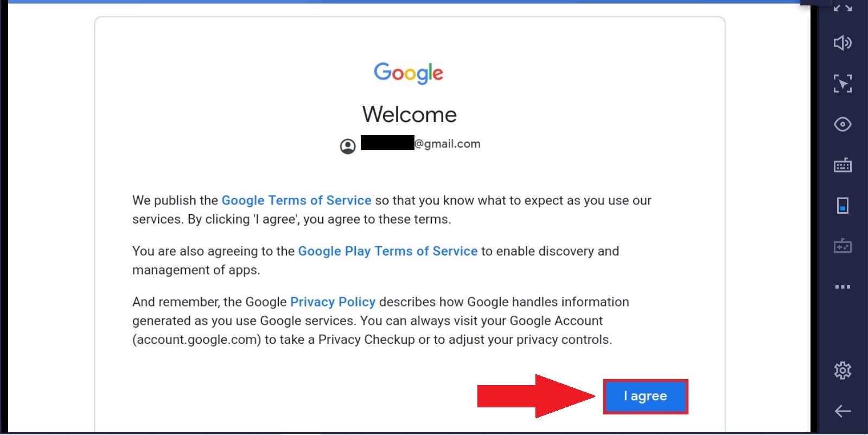
Task: Click the Google logo at top
Action: [x=409, y=73]
